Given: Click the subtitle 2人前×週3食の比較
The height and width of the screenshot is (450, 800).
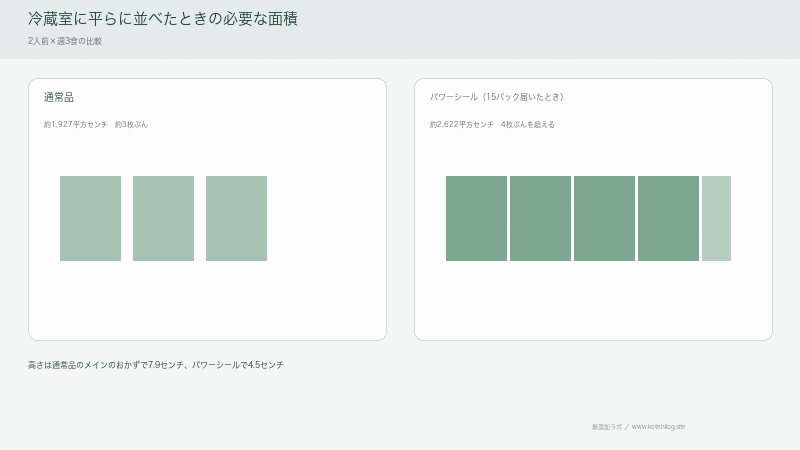Looking at the screenshot, I should 65,41.
